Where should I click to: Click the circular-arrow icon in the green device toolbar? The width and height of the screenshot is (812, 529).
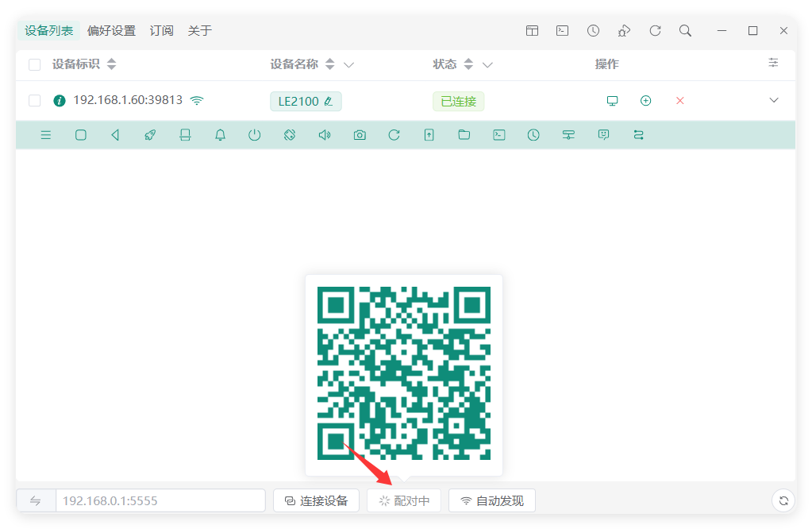[394, 135]
